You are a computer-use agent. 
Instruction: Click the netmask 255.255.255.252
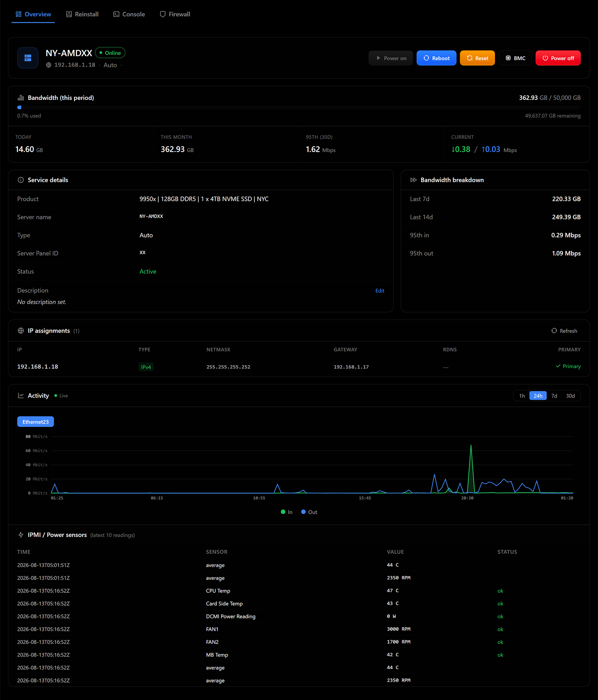click(228, 367)
